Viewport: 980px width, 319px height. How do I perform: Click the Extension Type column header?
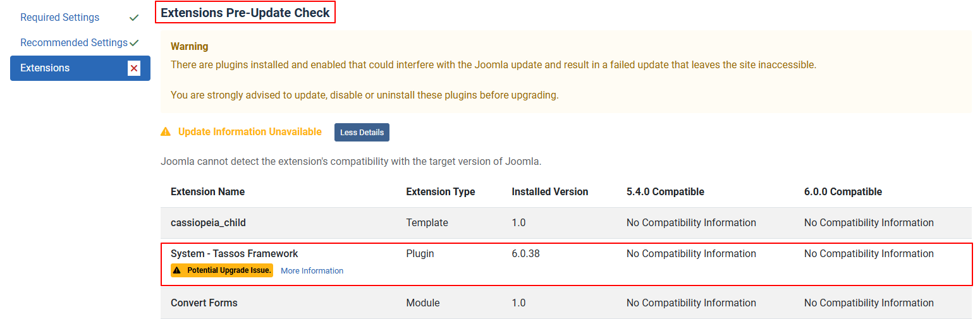coord(440,192)
